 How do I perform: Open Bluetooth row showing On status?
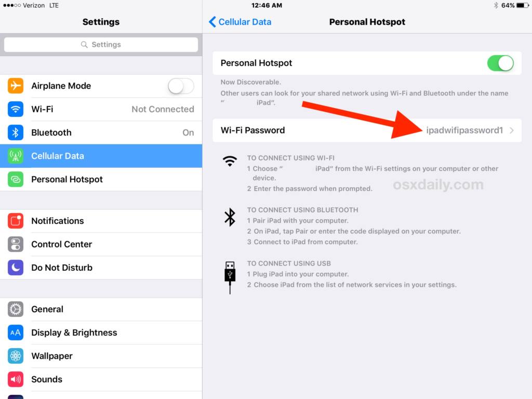pos(101,132)
